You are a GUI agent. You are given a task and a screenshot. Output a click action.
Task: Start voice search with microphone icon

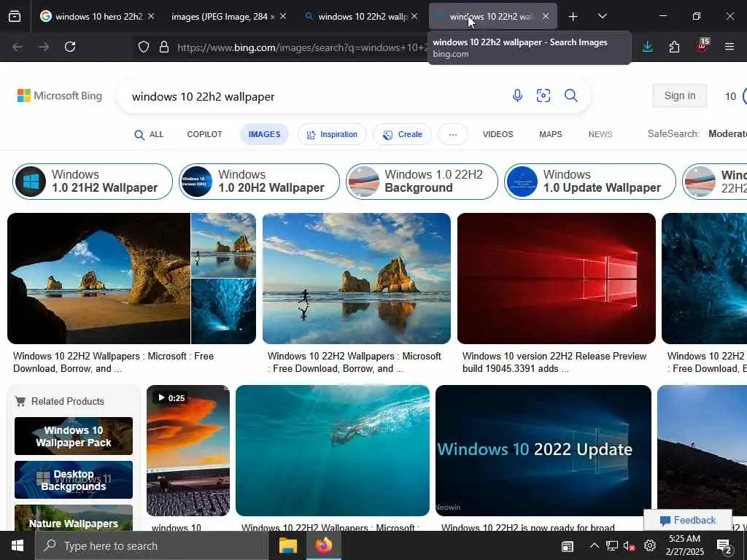[517, 96]
